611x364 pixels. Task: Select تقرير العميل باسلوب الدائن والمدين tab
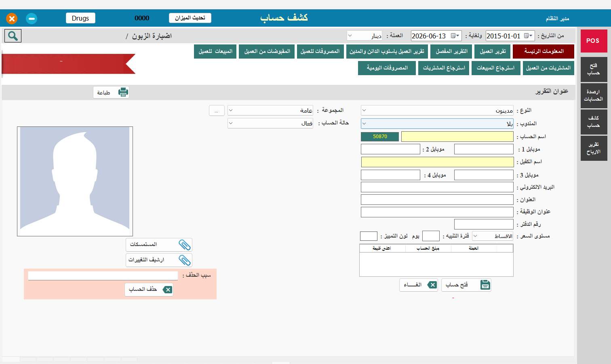pos(387,51)
